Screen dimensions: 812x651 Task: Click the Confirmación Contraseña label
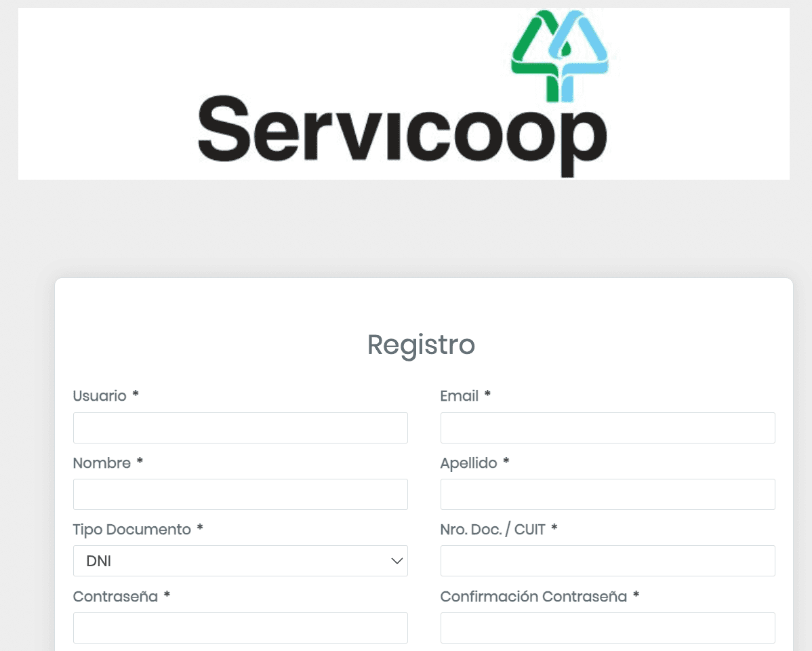pyautogui.click(x=533, y=596)
